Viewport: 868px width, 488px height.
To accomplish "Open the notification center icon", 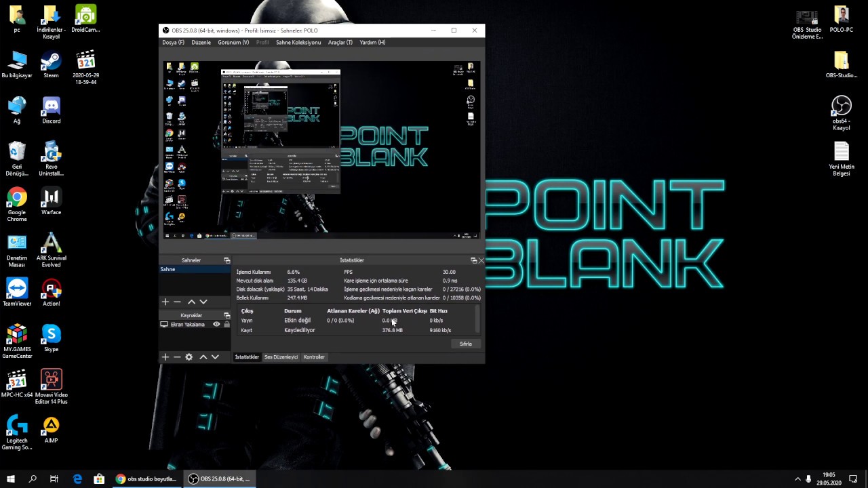I will (x=853, y=479).
